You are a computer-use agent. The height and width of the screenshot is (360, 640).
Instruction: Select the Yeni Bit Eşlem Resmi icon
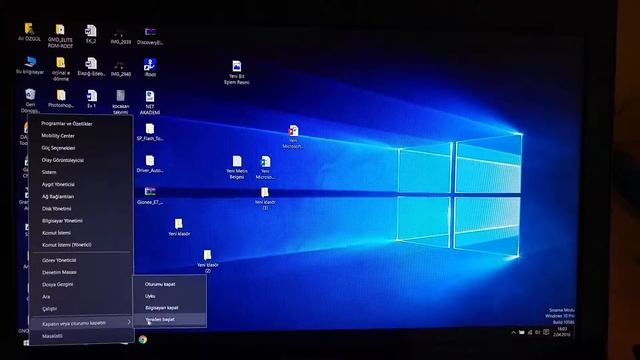[x=236, y=72]
